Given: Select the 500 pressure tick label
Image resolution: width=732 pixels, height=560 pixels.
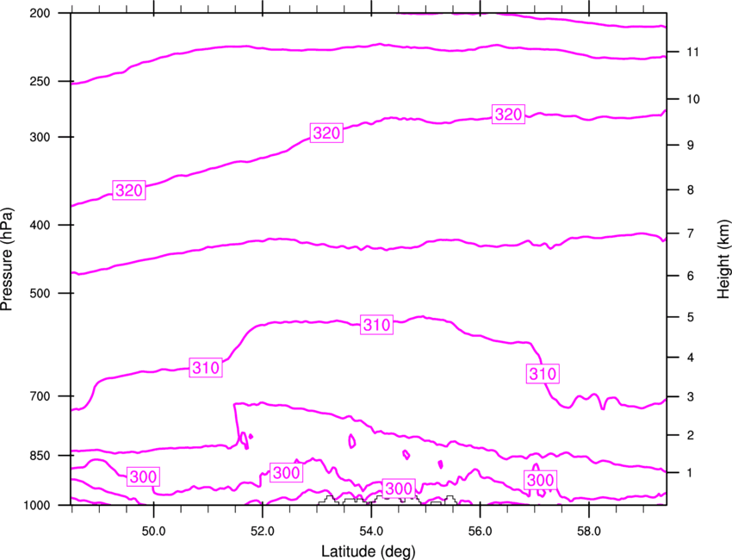Looking at the screenshot, I should click(x=40, y=293).
